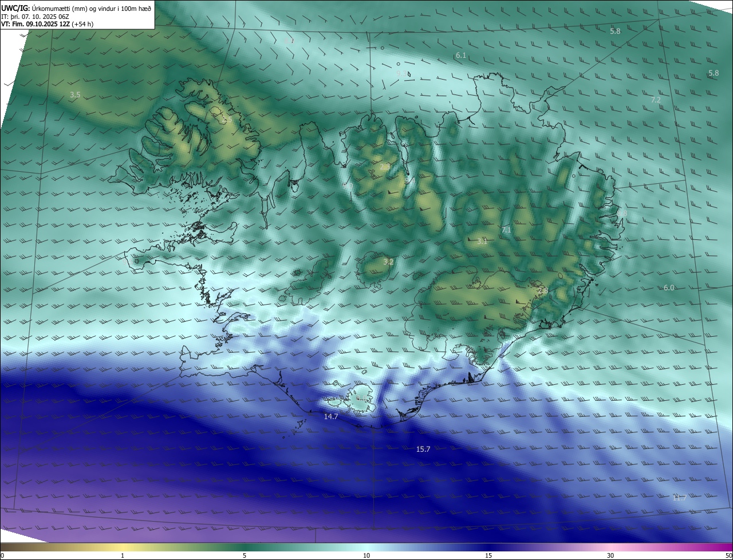Click the 3.2 value label on the map
The image size is (733, 560).
tap(388, 262)
